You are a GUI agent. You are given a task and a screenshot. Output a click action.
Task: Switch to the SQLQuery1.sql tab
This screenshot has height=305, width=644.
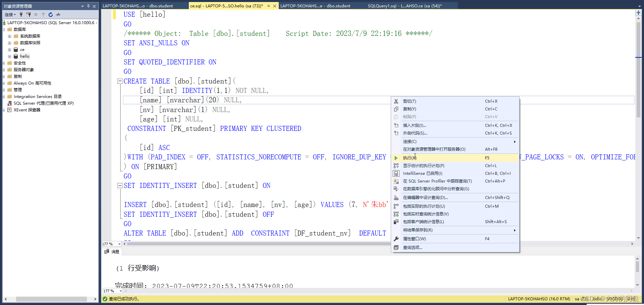point(405,6)
